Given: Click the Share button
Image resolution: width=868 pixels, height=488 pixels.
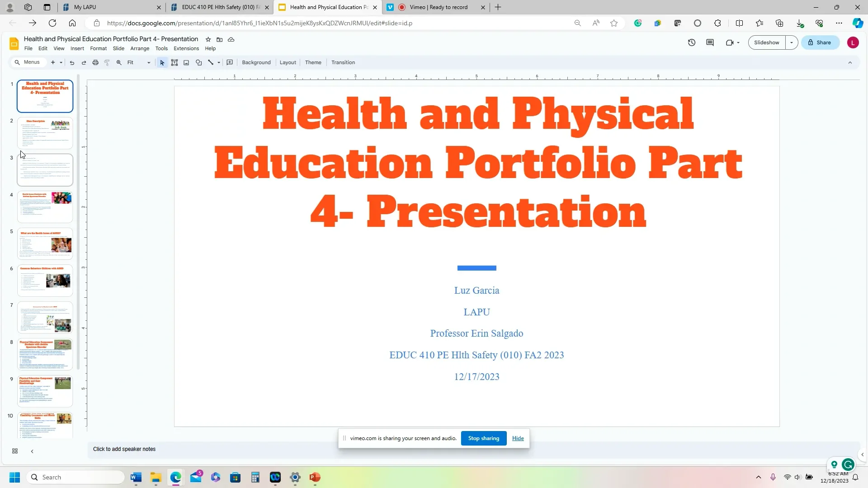Looking at the screenshot, I should [x=820, y=42].
